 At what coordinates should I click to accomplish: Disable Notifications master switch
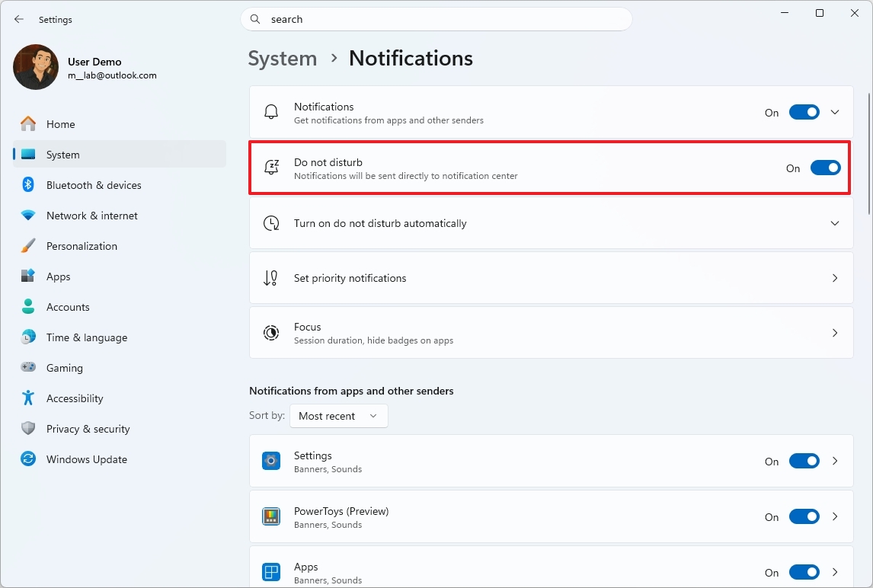pos(804,111)
